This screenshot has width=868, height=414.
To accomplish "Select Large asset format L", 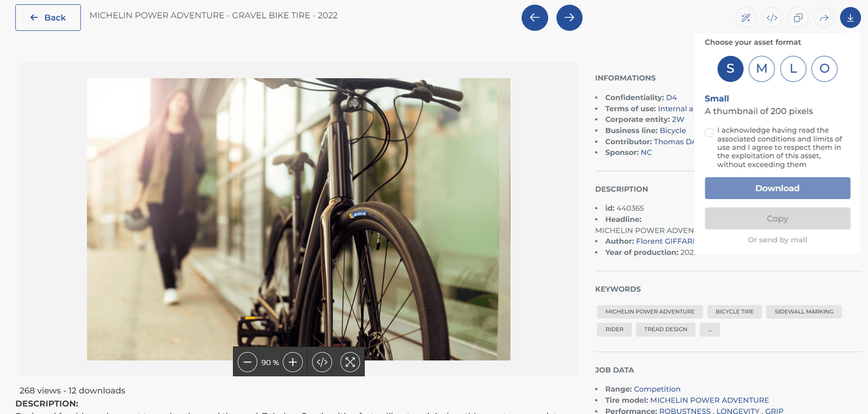I will tap(793, 69).
